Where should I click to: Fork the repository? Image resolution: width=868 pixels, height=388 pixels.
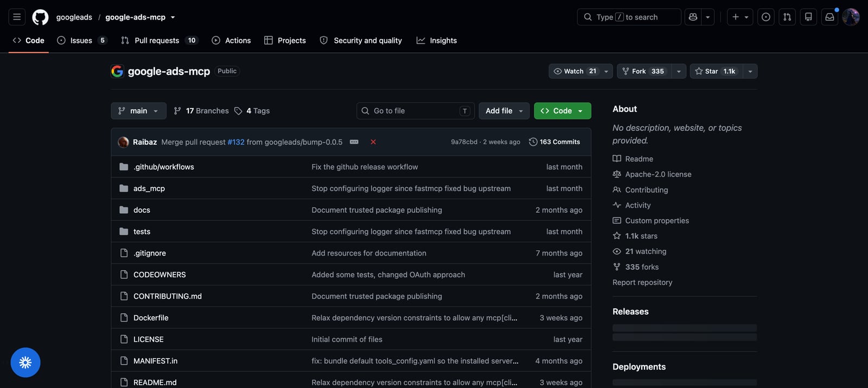[644, 71]
